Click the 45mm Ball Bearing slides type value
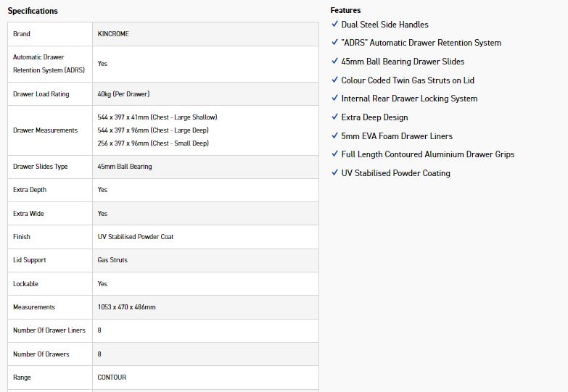 [125, 167]
